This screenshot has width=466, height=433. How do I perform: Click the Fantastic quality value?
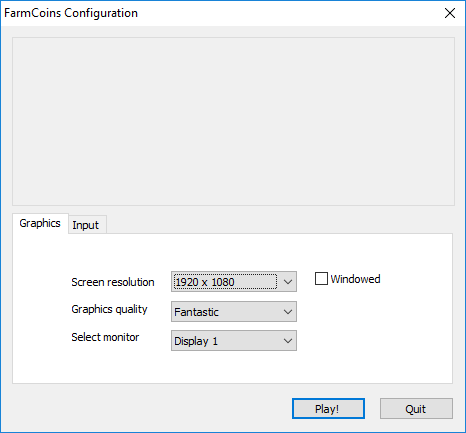[x=196, y=312]
